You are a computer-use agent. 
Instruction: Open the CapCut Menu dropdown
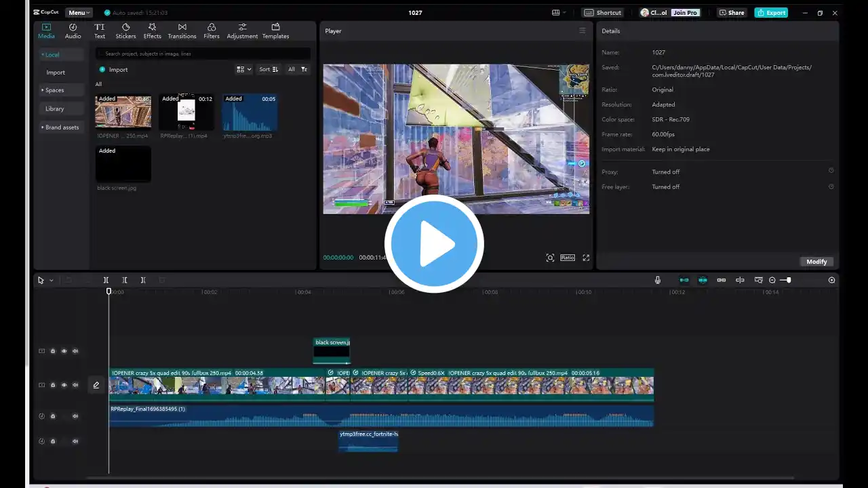click(79, 12)
